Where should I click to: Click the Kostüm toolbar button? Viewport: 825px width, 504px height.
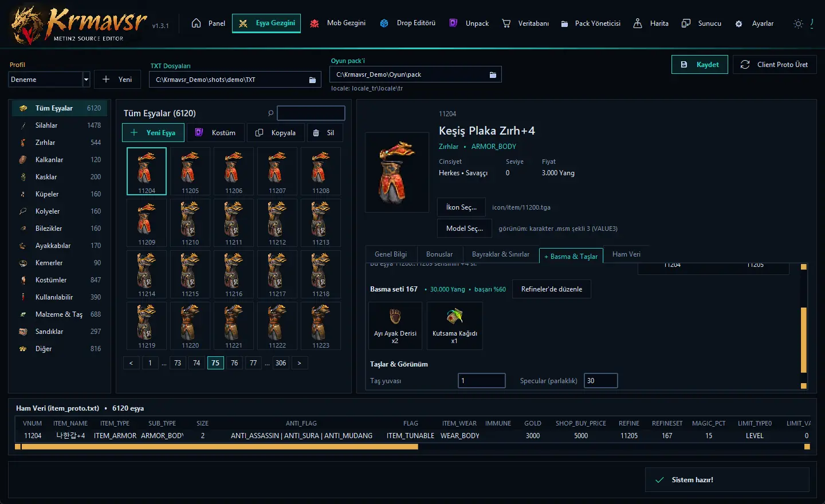(x=215, y=133)
